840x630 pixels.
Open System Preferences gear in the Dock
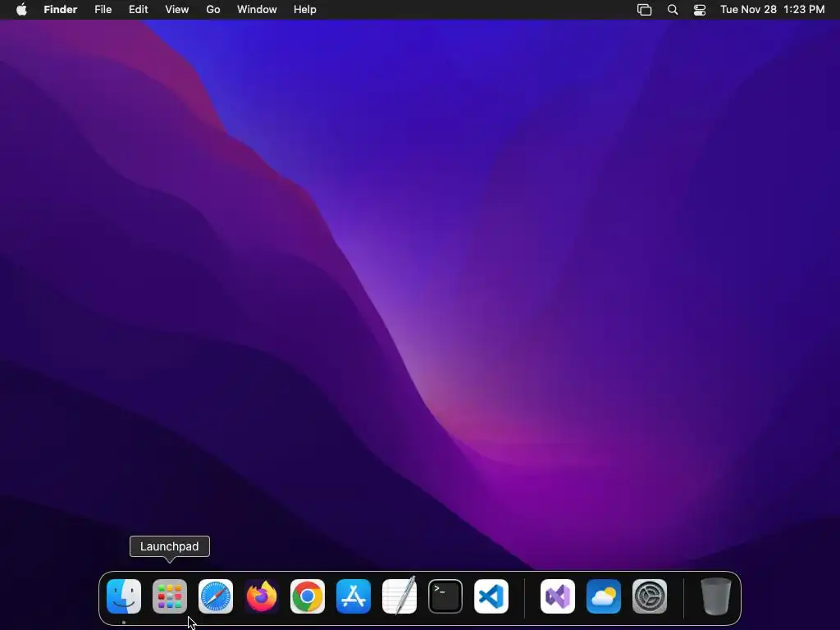tap(650, 596)
